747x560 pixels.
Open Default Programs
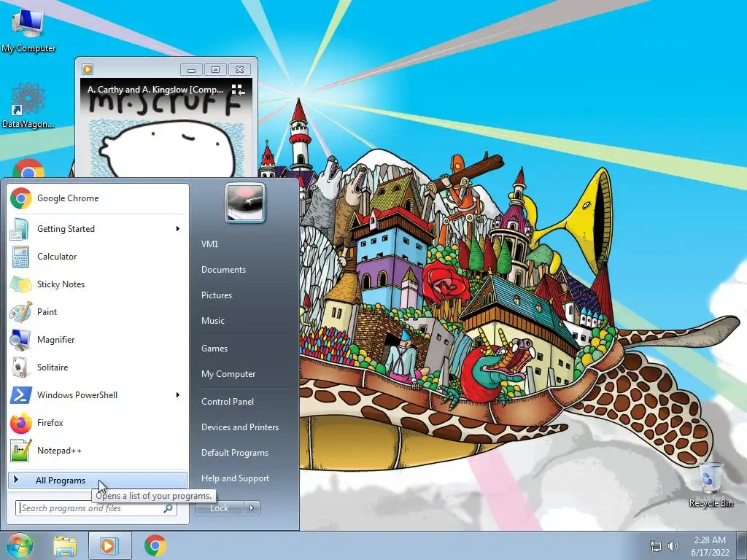point(235,453)
